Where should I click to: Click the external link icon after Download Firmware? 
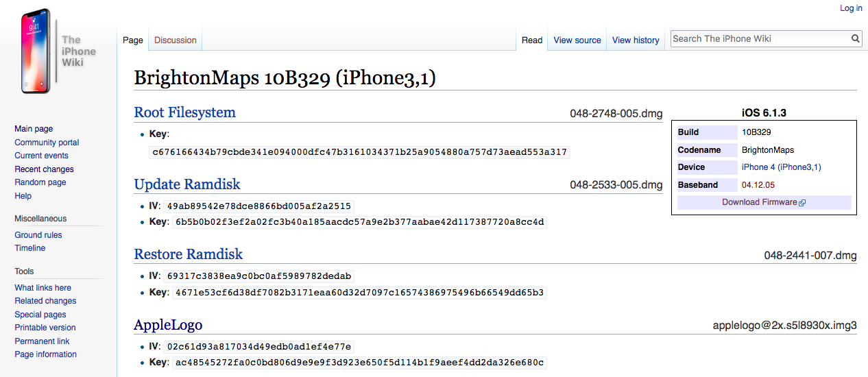pos(802,203)
